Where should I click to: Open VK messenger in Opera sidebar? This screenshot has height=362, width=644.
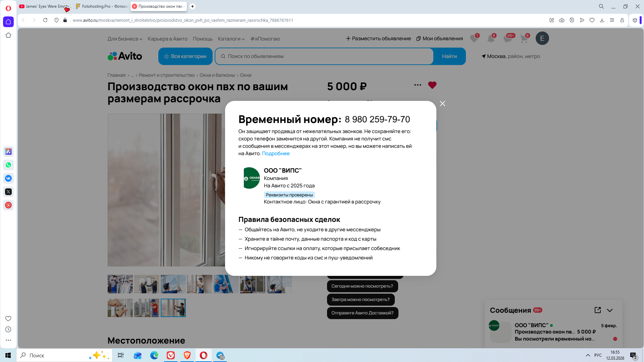click(x=8, y=178)
